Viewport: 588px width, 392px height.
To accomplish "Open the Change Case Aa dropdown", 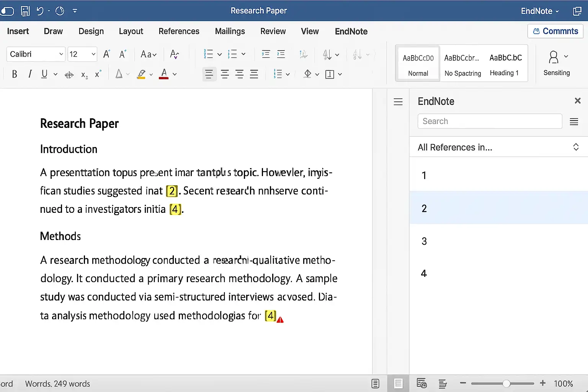I will click(x=149, y=54).
